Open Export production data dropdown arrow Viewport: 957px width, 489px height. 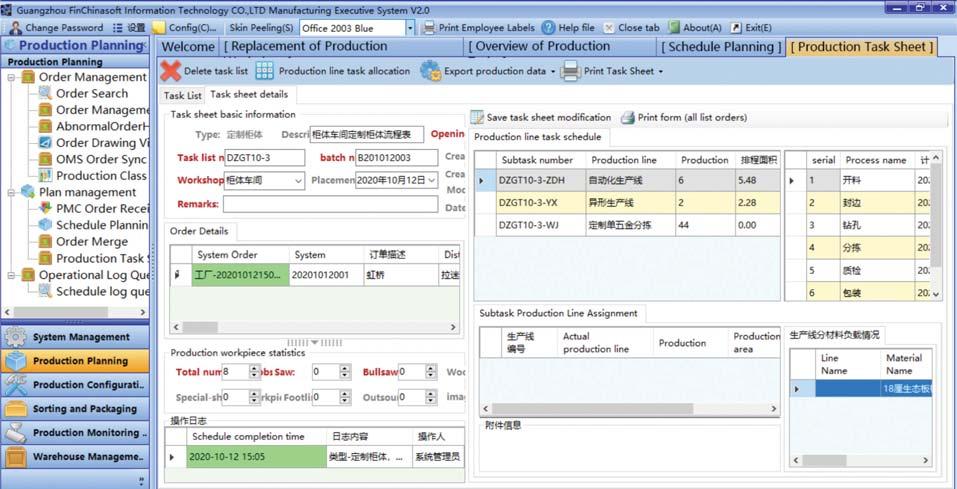pos(553,72)
